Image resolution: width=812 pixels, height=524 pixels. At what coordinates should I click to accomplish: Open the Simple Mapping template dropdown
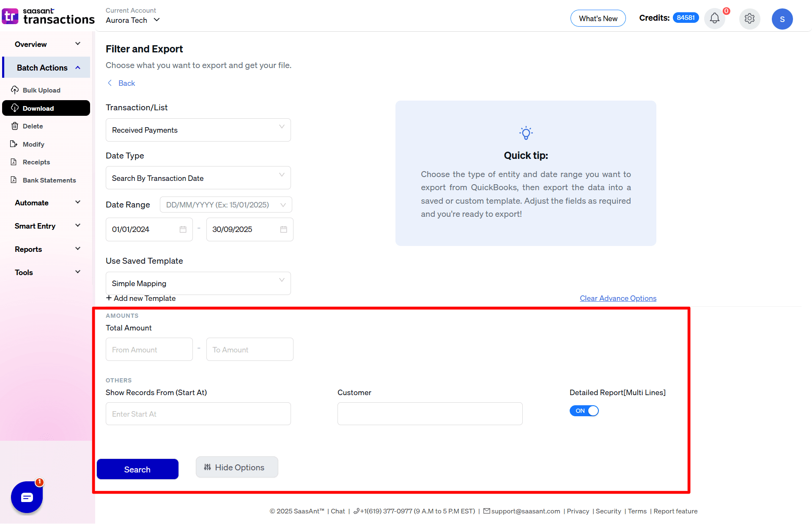click(x=197, y=283)
